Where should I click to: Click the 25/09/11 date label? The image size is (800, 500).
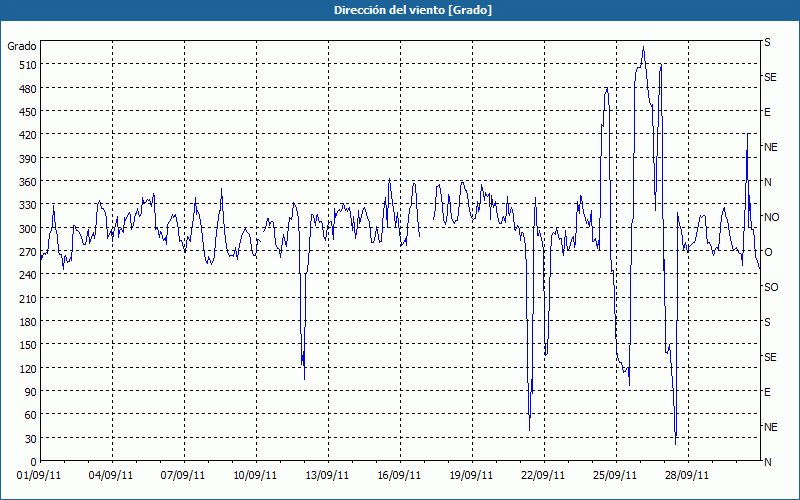point(615,475)
